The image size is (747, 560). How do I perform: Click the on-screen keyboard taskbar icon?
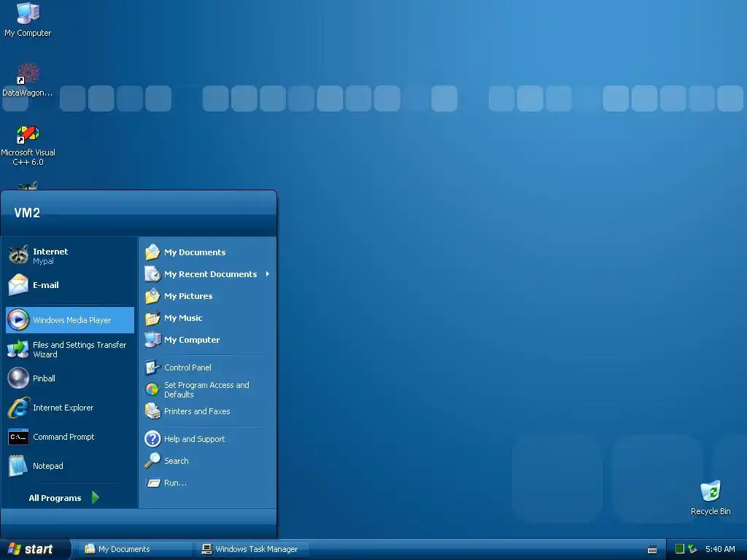pyautogui.click(x=652, y=550)
